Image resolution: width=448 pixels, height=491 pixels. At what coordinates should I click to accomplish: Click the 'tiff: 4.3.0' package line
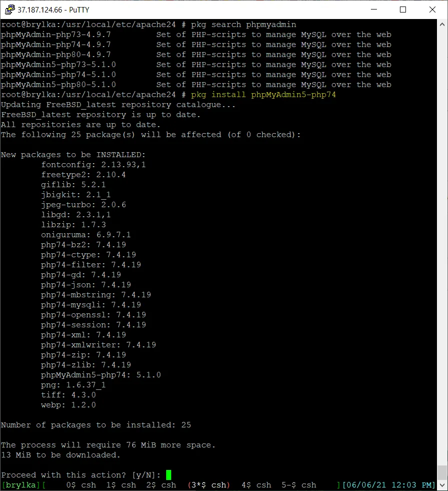tap(68, 395)
